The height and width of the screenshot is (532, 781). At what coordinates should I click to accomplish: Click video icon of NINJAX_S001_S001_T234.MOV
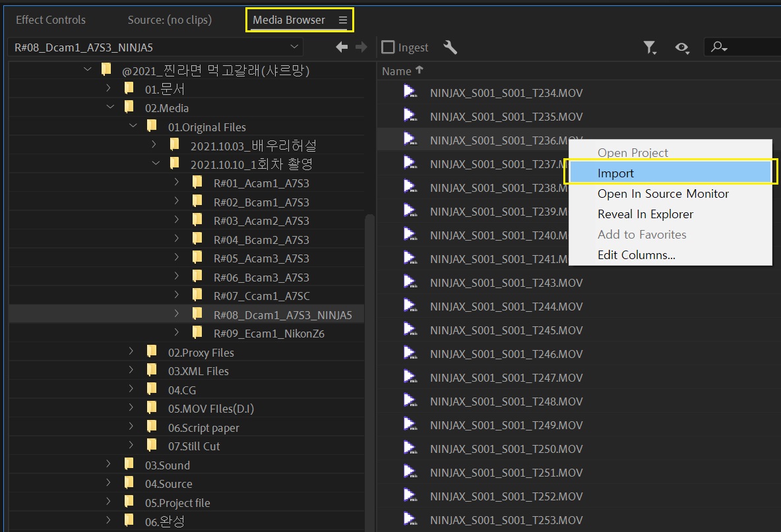click(410, 92)
